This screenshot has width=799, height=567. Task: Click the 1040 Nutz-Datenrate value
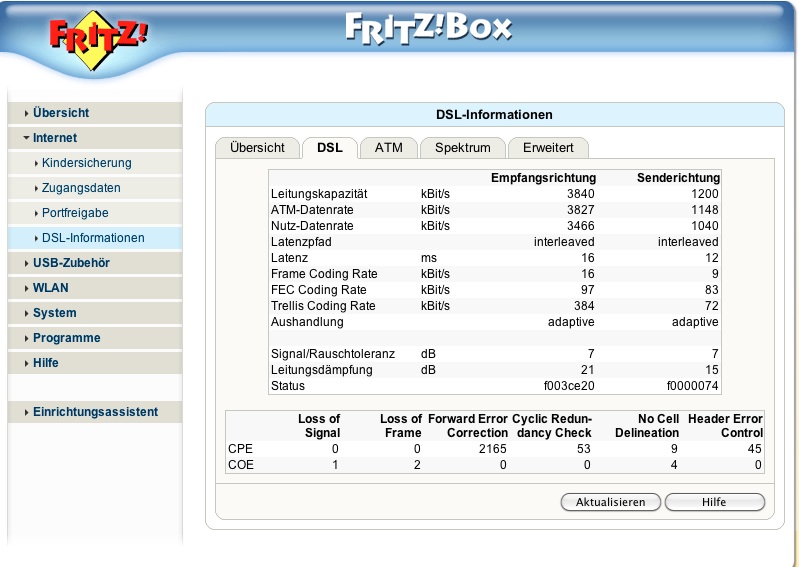click(x=705, y=226)
